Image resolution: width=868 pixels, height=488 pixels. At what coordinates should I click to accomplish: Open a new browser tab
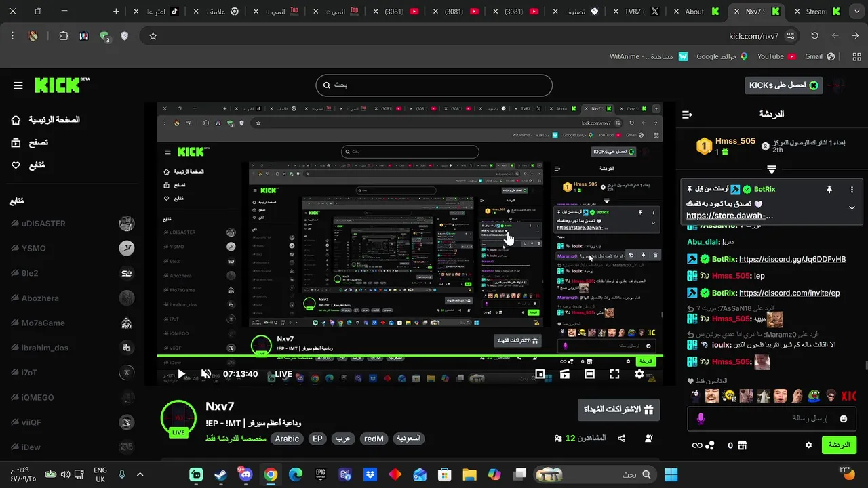point(116,12)
